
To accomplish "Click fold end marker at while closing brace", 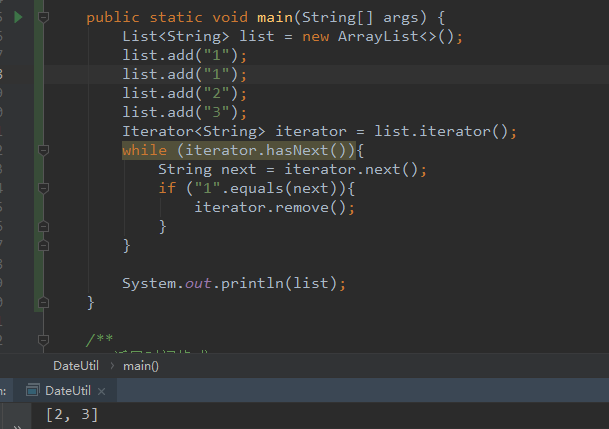I will pos(42,245).
